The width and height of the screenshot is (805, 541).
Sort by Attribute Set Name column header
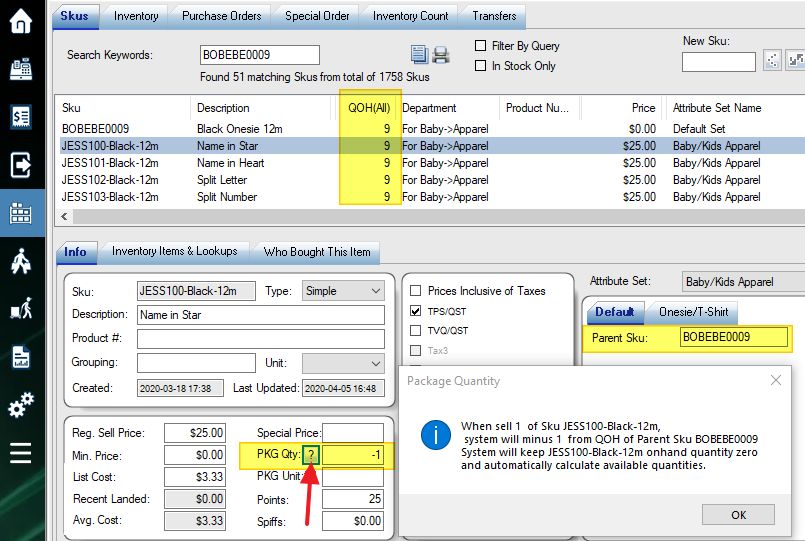point(734,108)
